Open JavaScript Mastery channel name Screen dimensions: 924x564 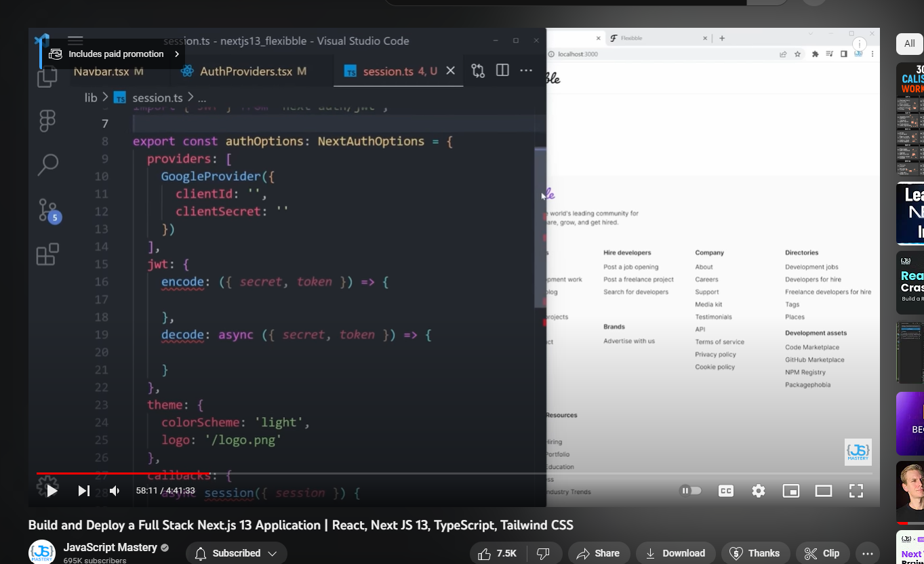(x=110, y=547)
